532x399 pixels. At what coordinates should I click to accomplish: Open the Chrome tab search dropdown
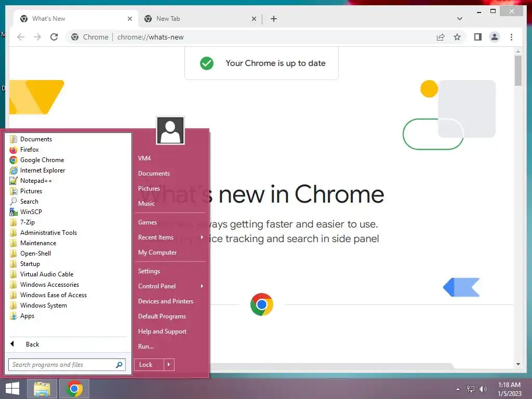point(459,19)
